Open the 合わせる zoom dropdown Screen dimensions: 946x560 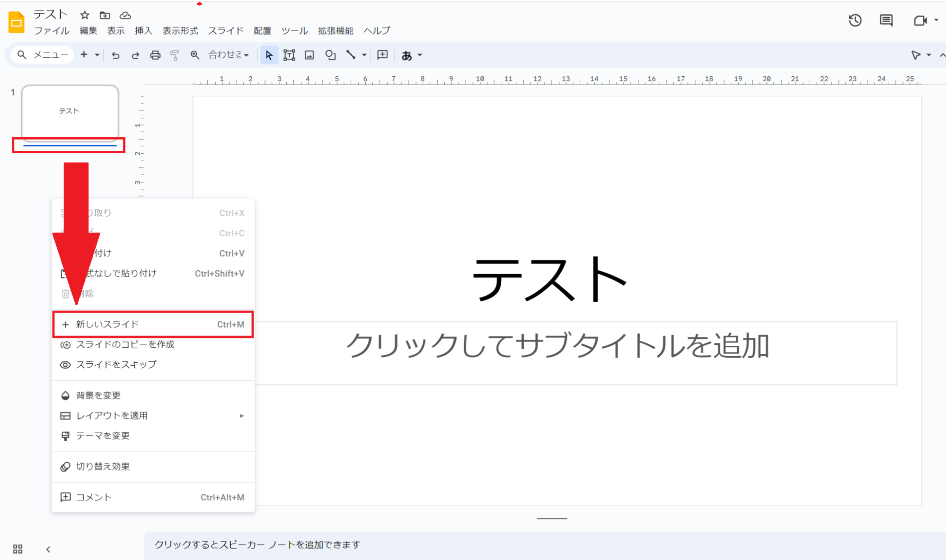pyautogui.click(x=229, y=55)
